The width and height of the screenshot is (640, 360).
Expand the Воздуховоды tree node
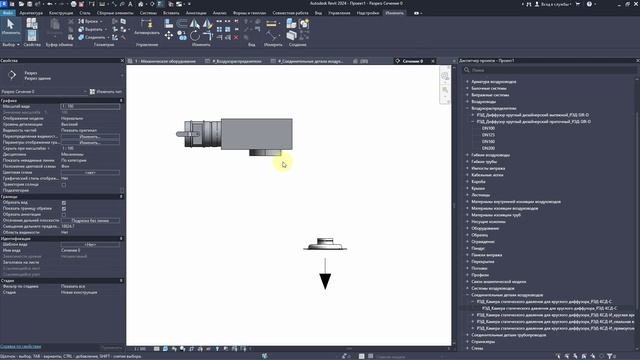click(468, 101)
